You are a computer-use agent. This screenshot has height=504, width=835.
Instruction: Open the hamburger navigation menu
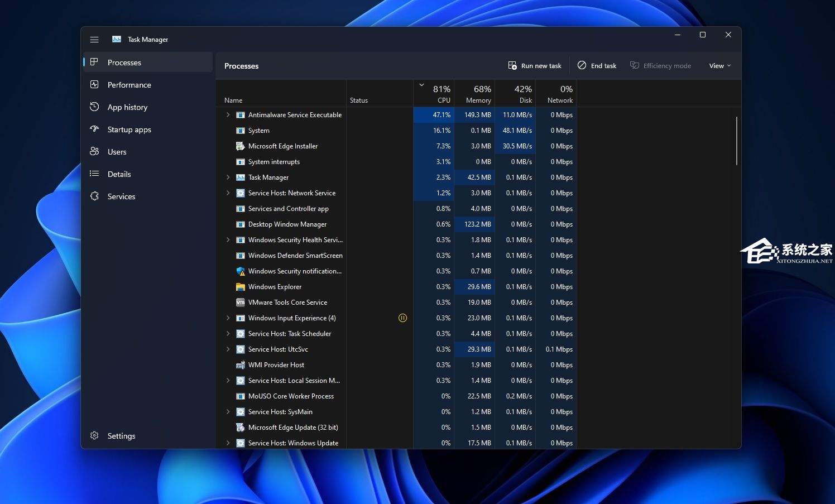tap(94, 40)
